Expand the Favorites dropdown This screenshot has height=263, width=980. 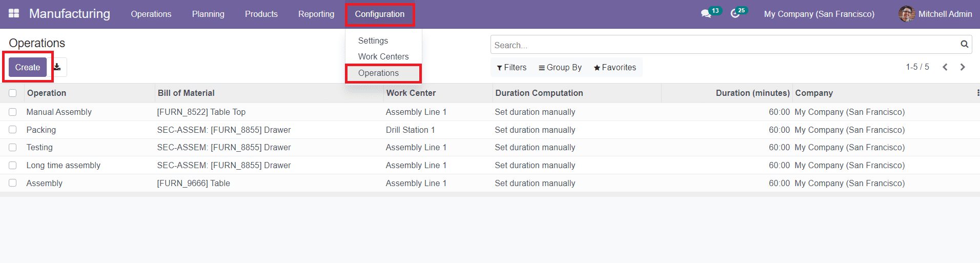615,68
